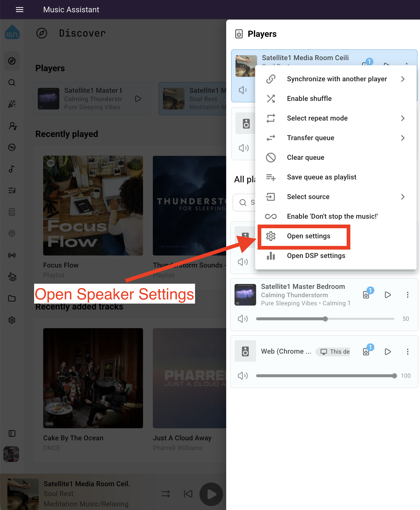Play Satellite1 Master Bedroom in Players panel
The height and width of the screenshot is (510, 420).
[388, 295]
